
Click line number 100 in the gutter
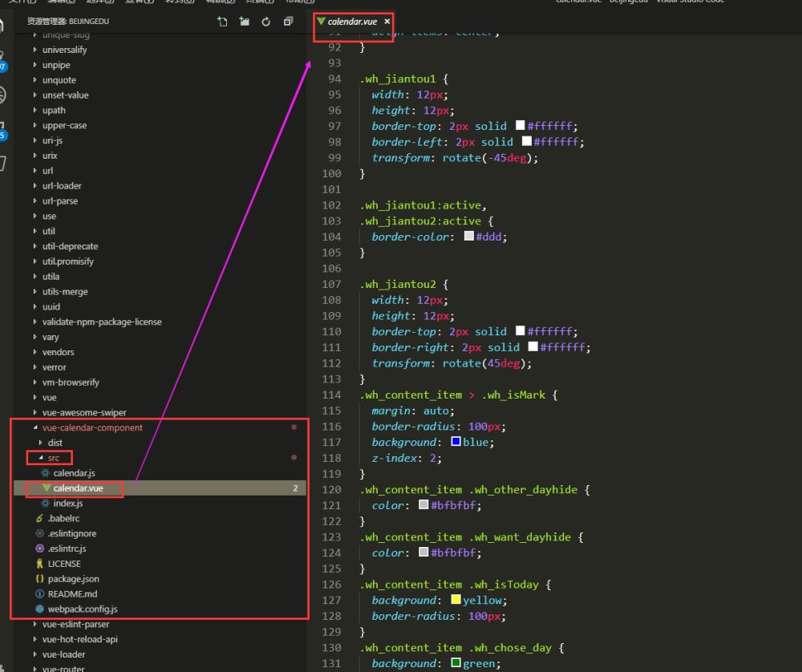pyautogui.click(x=331, y=173)
